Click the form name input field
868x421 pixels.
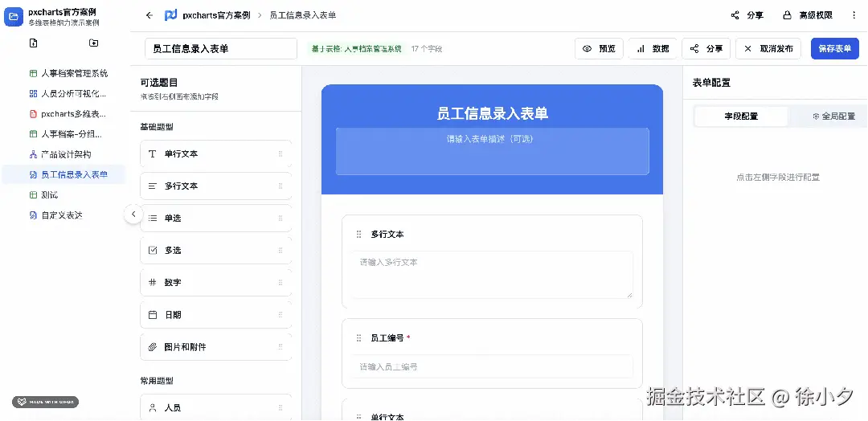pos(221,49)
